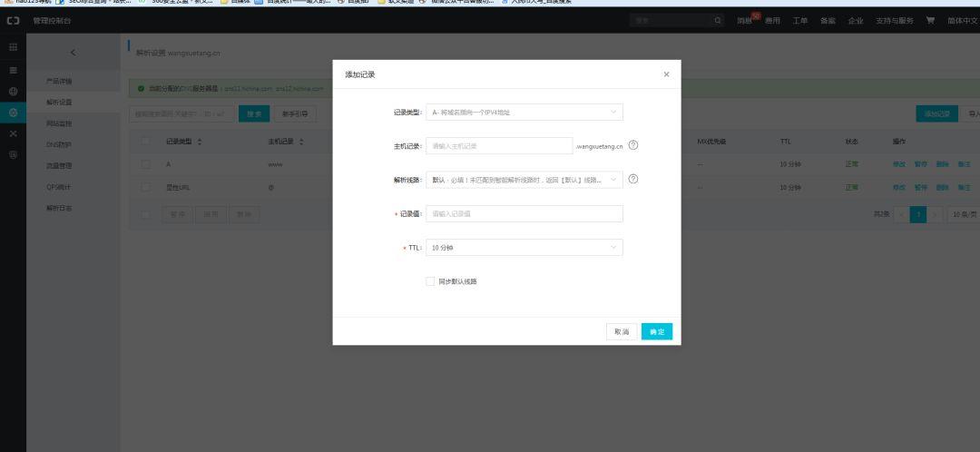Click the 确定 button to confirm
The height and width of the screenshot is (452, 980).
[x=656, y=332]
